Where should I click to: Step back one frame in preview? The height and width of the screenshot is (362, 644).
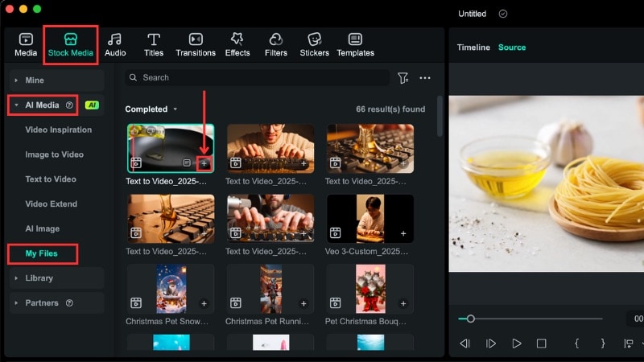(x=465, y=343)
